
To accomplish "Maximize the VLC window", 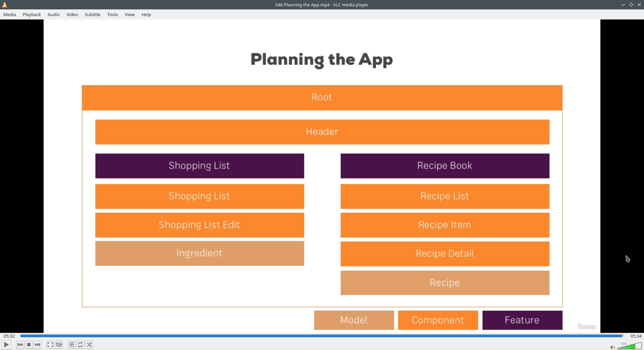I will 631,5.
